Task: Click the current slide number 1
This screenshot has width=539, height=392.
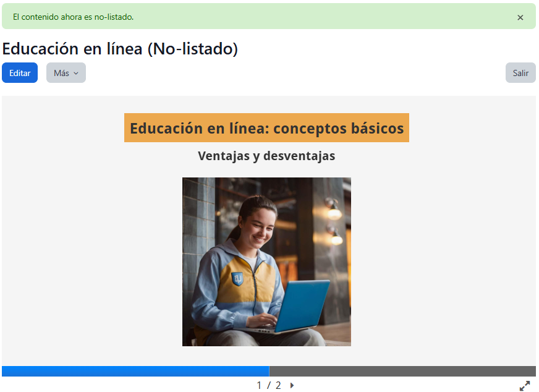Action: pos(260,385)
